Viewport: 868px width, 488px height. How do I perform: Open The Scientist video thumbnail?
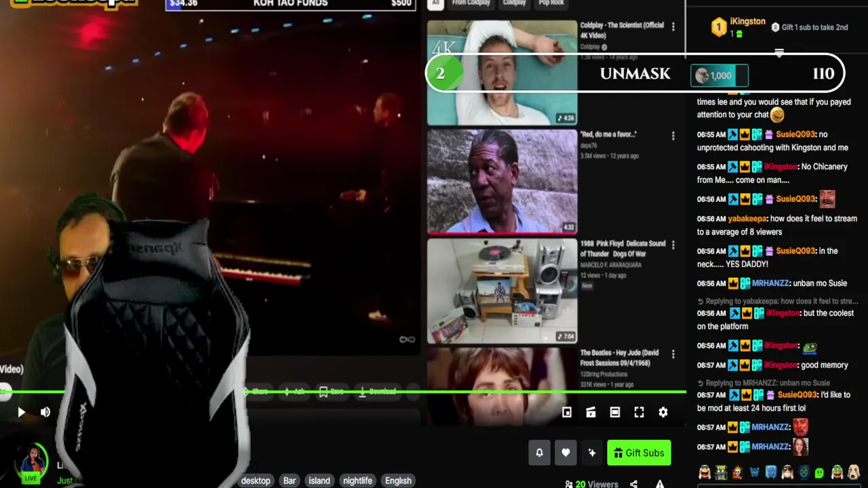pos(502,73)
